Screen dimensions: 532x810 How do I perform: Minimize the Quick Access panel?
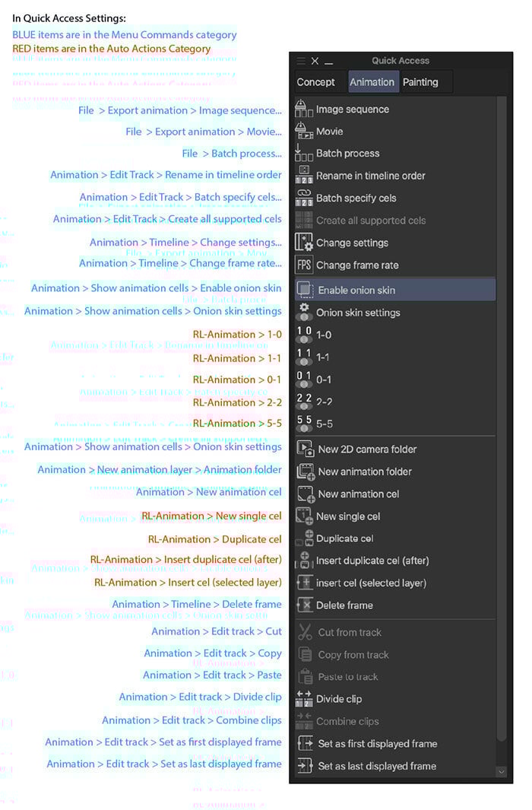(328, 63)
